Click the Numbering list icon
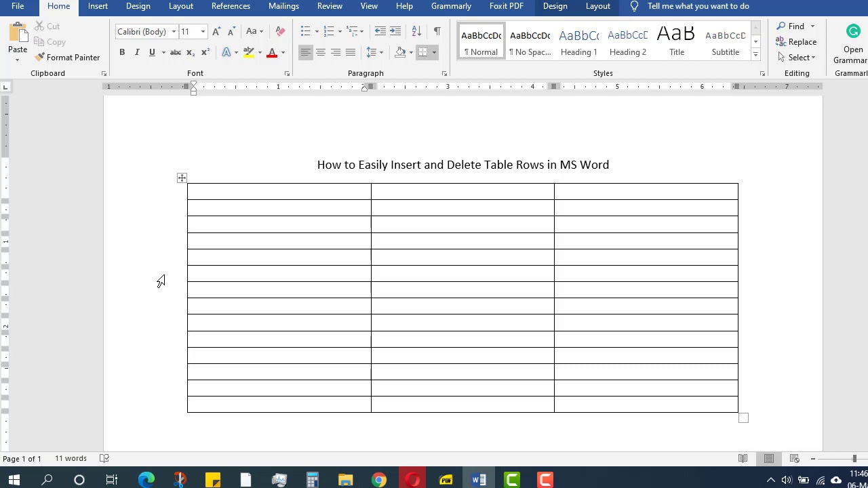The image size is (868, 488). point(329,31)
